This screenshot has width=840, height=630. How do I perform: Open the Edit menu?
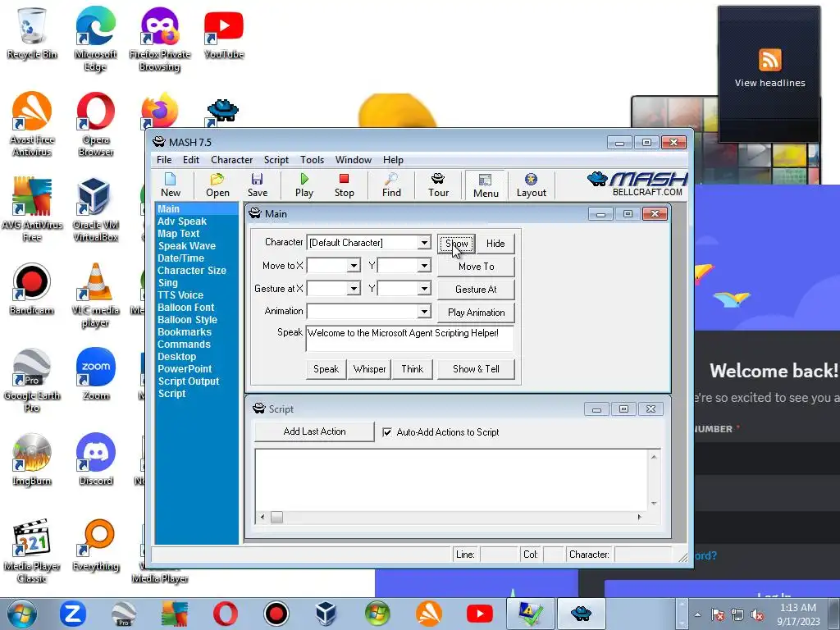pyautogui.click(x=190, y=160)
